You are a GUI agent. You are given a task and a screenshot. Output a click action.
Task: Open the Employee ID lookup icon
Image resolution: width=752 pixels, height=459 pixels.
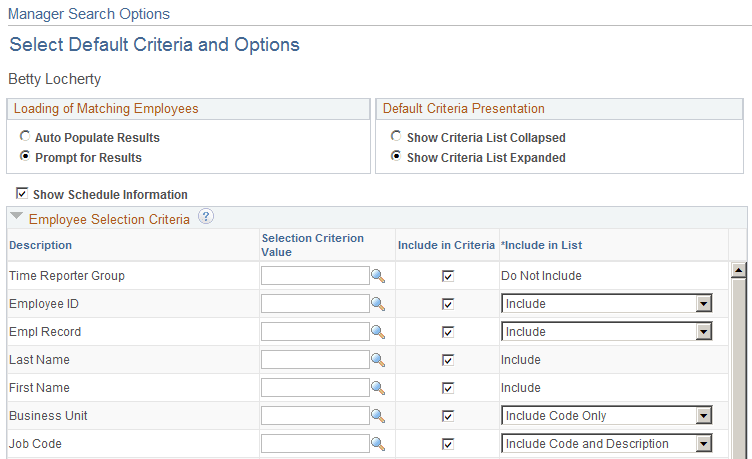click(378, 304)
